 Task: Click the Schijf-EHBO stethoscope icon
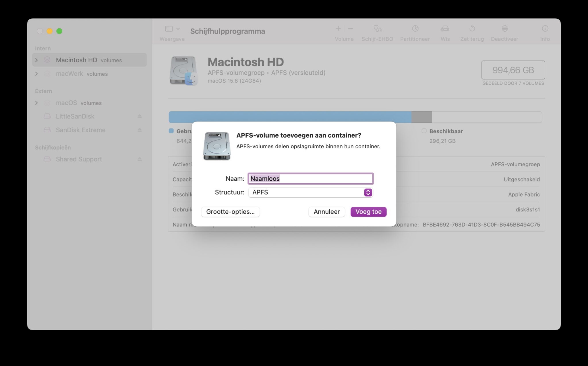(377, 29)
